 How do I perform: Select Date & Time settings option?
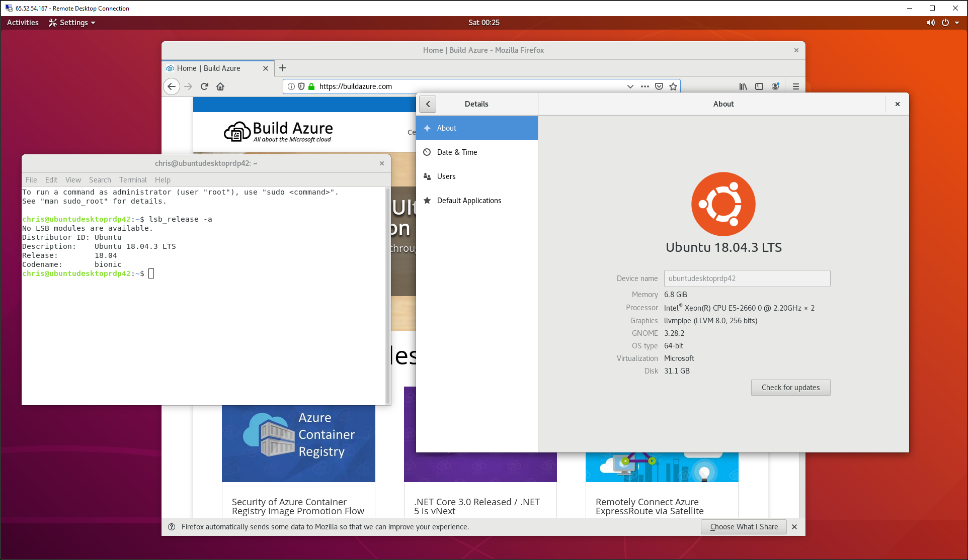[457, 152]
